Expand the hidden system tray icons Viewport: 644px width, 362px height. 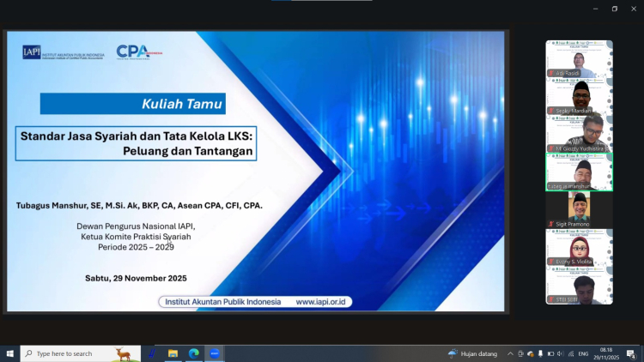coord(510,353)
